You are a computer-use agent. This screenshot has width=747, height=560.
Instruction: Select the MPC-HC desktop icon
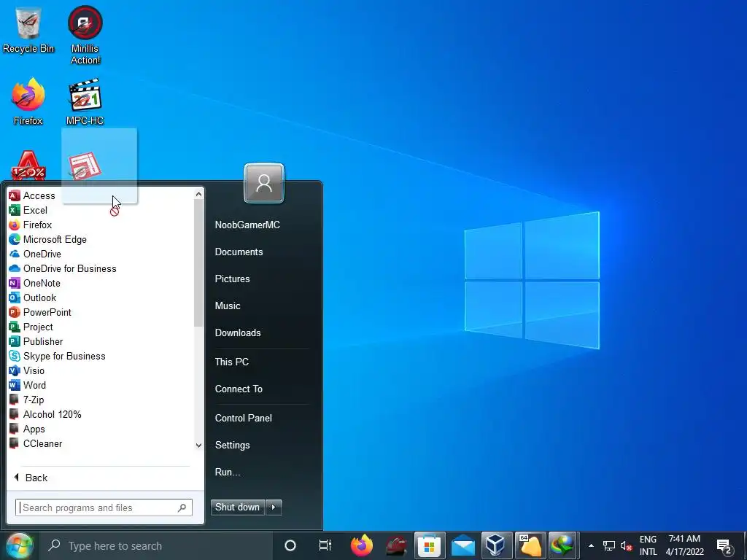[85, 101]
